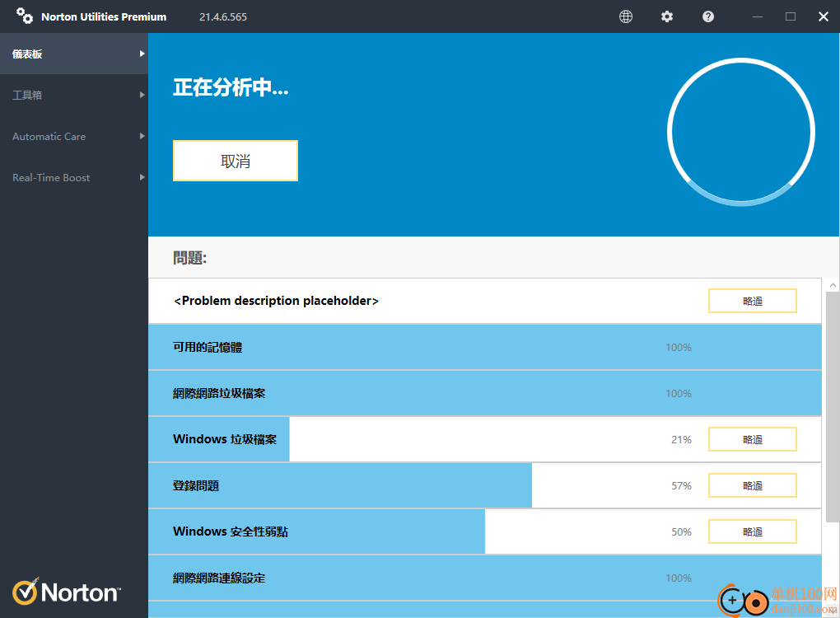Expand the arrow next to 儀表板
Viewport: 840px width, 618px height.
coord(142,54)
